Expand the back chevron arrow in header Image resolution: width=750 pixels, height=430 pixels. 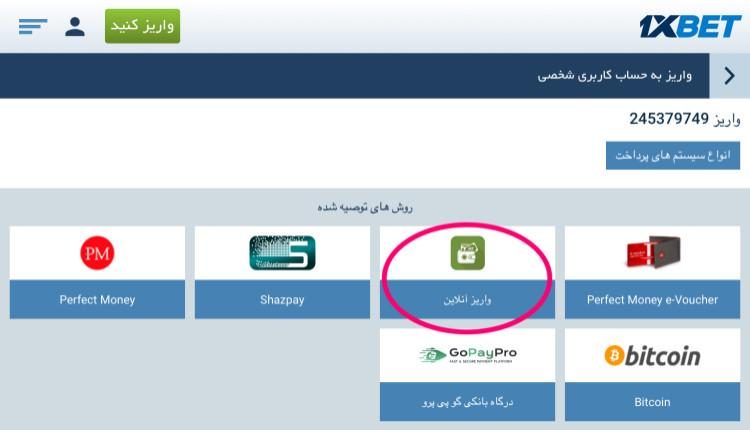pos(729,76)
